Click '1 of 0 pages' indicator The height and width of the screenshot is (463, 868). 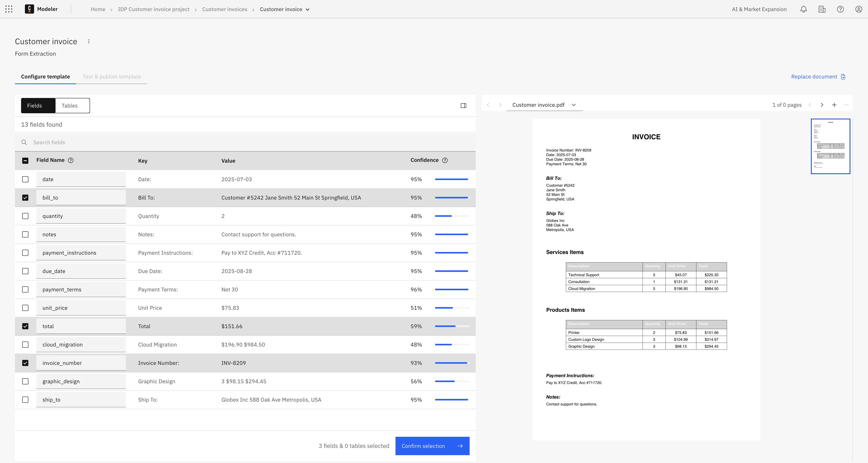[x=787, y=105]
